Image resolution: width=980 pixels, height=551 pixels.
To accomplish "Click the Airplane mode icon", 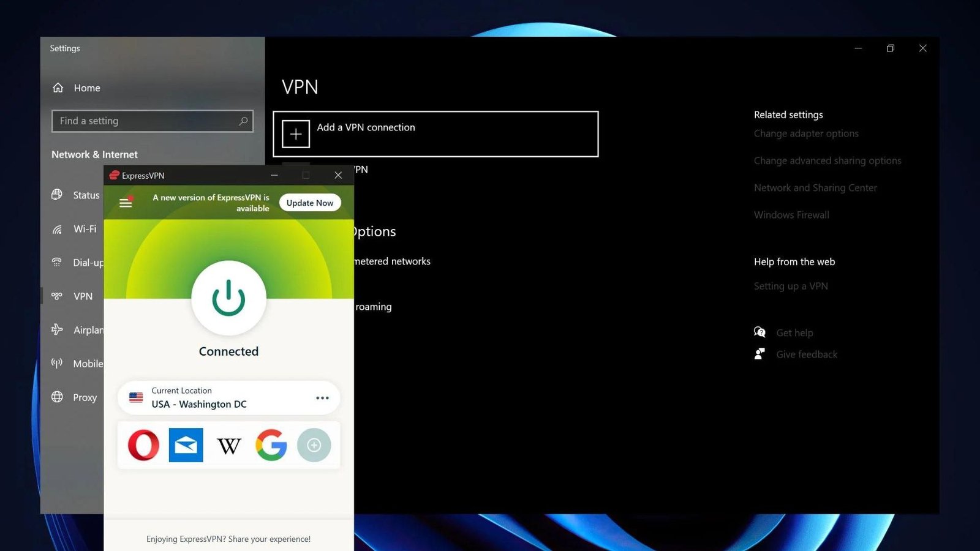I will [x=57, y=329].
